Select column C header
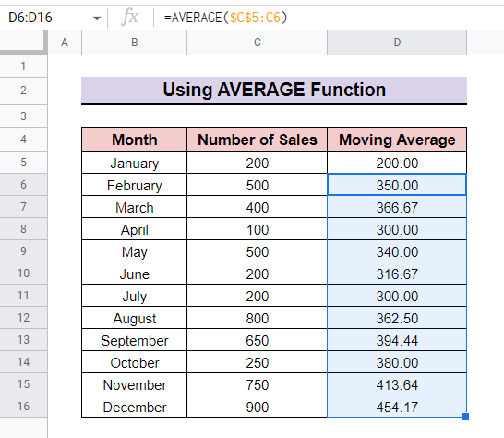This screenshot has width=504, height=438. [258, 43]
